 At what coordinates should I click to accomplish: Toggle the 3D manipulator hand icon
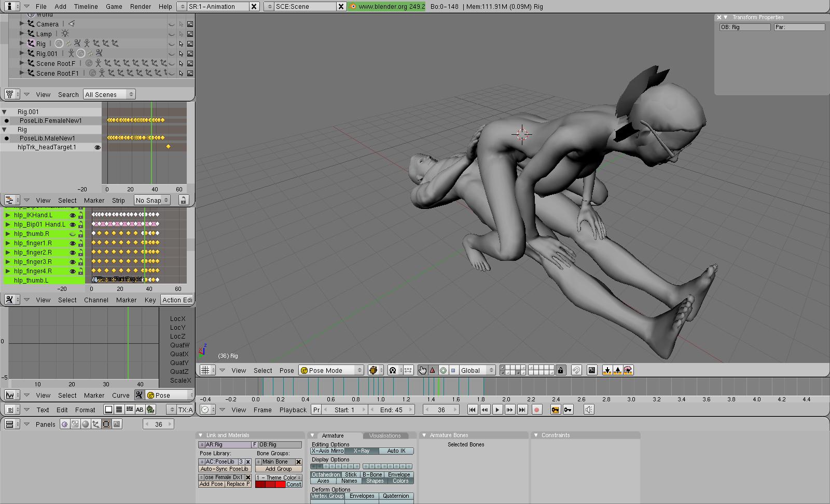click(x=422, y=370)
